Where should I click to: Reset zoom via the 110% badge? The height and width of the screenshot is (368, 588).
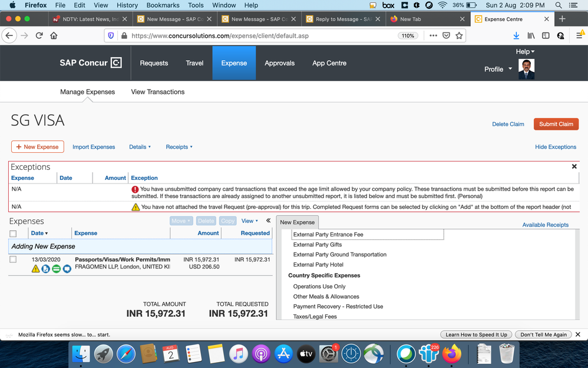[x=408, y=35]
